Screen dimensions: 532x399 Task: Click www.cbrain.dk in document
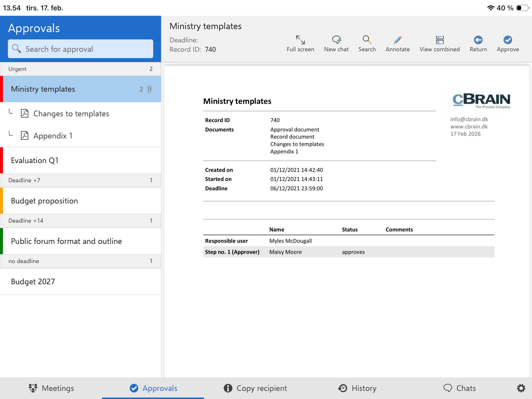469,127
